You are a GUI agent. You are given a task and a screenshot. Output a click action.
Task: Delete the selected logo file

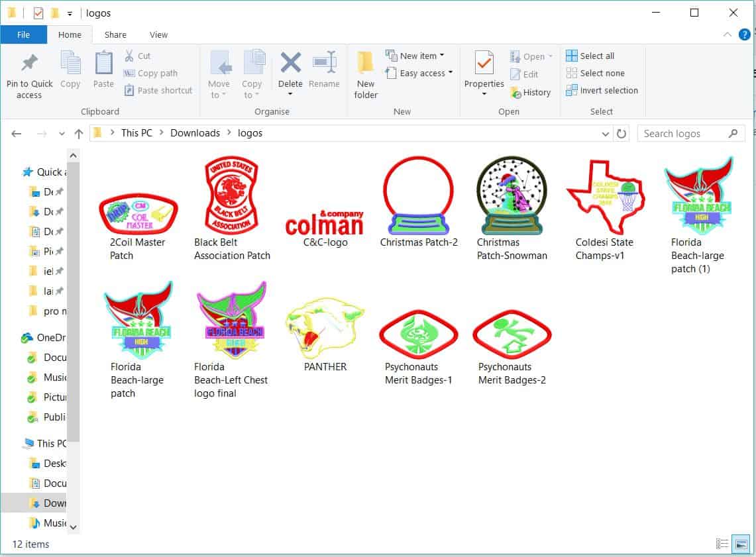pos(290,73)
